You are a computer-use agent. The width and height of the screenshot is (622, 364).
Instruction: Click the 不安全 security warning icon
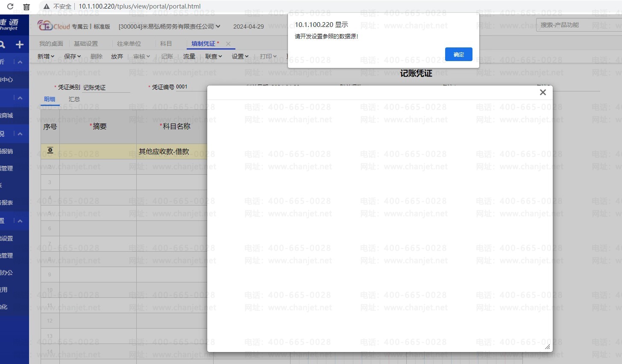(47, 6)
